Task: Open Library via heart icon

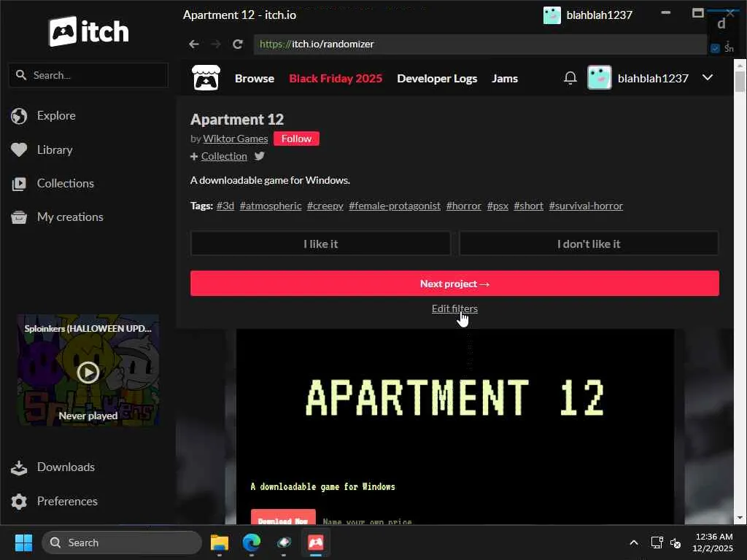Action: 19,150
